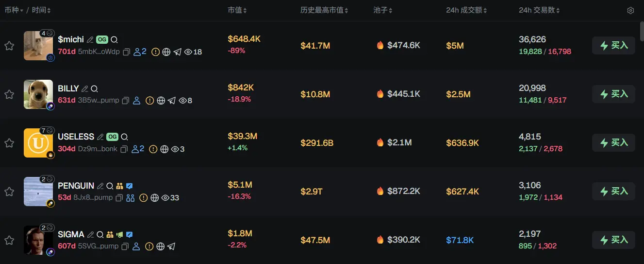This screenshot has height=264, width=644.
Task: Add USELESS to favorites with star
Action: click(x=9, y=143)
